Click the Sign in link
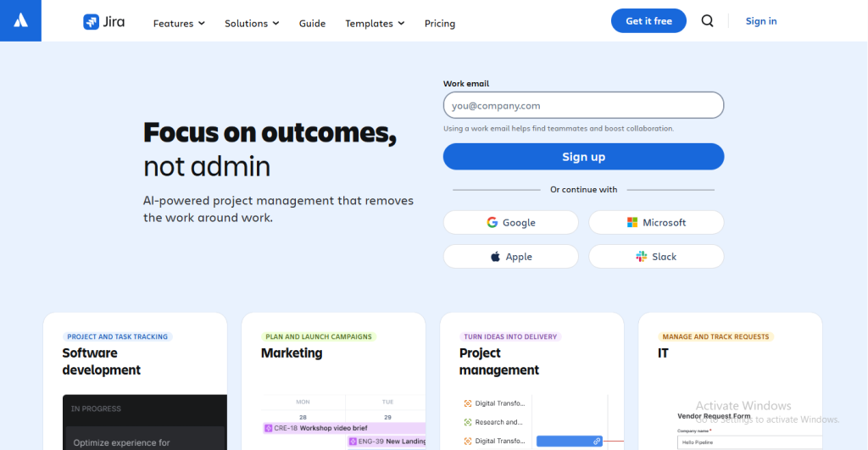Image resolution: width=868 pixels, height=450 pixels. [x=760, y=21]
